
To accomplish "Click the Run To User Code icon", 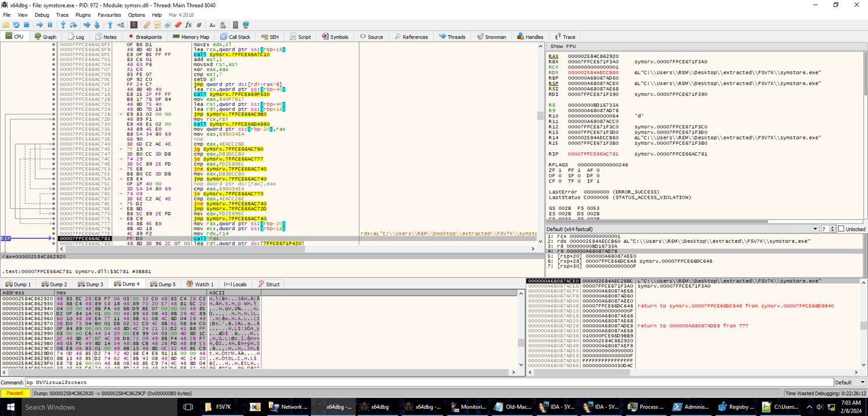I will [121, 25].
